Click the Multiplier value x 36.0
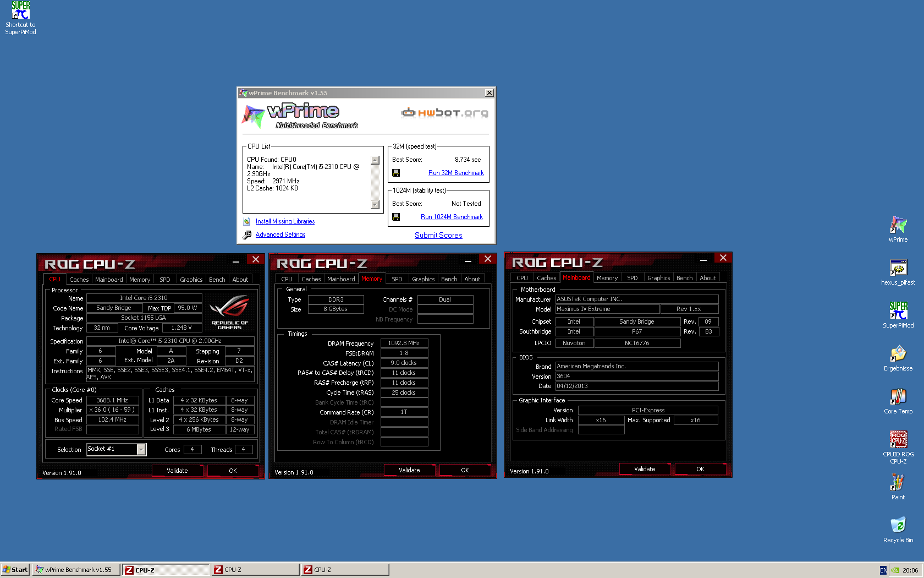 tap(112, 410)
